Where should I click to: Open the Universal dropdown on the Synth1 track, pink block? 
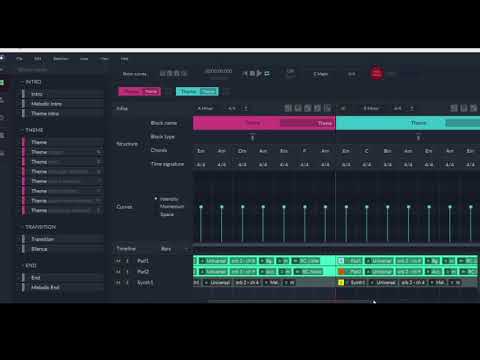(217, 283)
